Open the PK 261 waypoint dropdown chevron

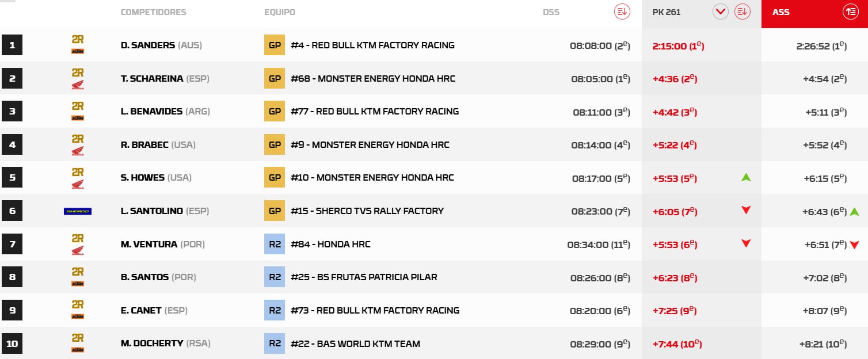tap(721, 12)
